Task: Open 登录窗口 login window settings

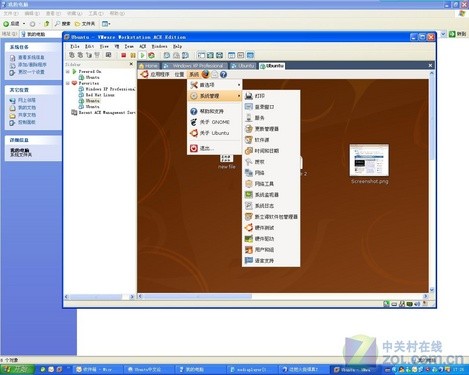Action: (271, 107)
